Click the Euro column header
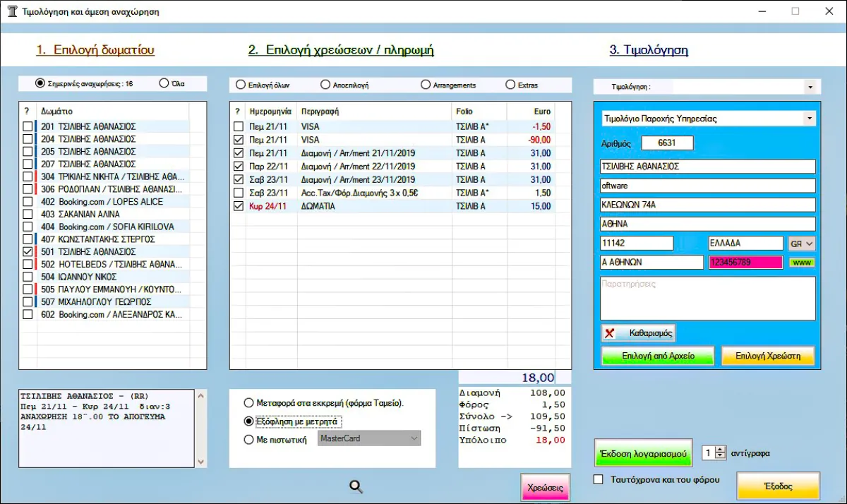 530,112
